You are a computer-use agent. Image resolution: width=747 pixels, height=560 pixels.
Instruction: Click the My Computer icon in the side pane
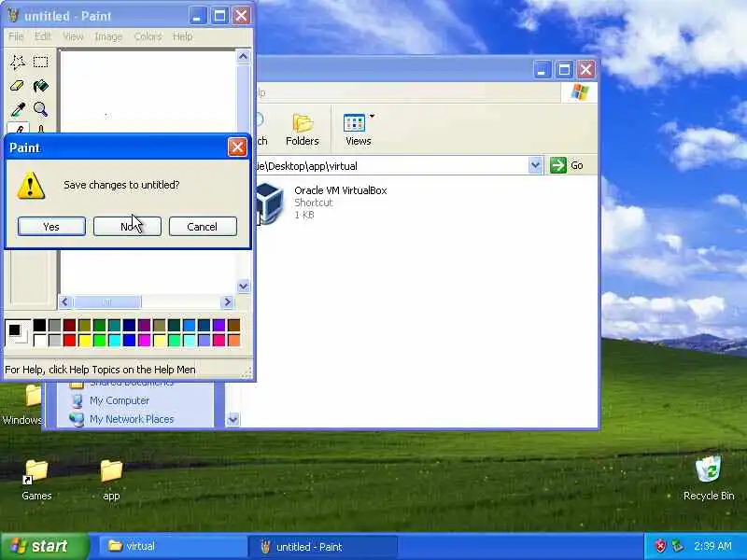coord(77,401)
